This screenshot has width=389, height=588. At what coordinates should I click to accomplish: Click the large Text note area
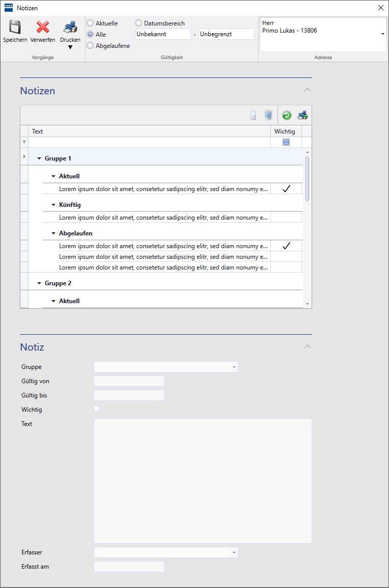coord(203,481)
